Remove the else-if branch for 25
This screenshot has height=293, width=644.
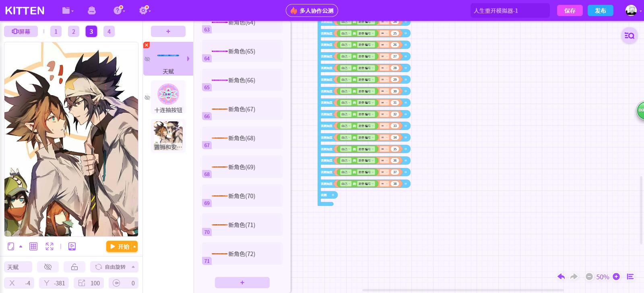point(405,33)
